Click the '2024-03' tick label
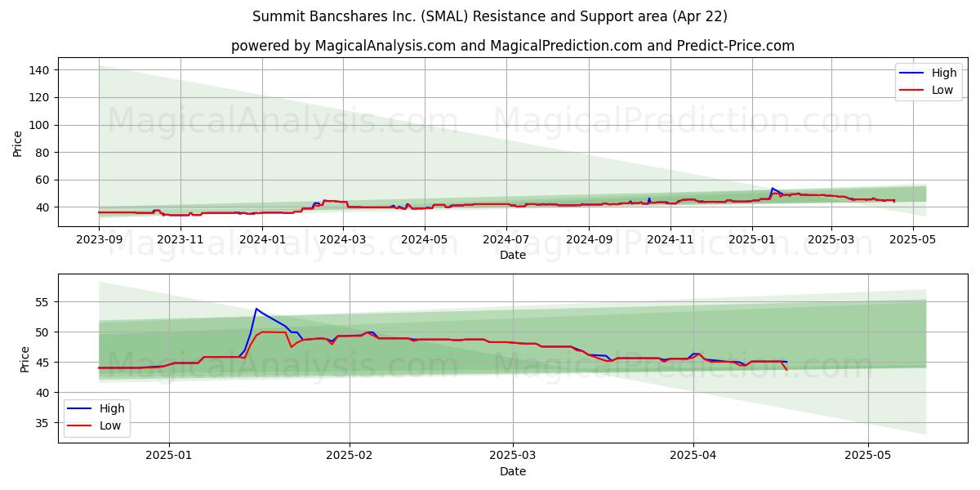The height and width of the screenshot is (490, 980). 342,240
